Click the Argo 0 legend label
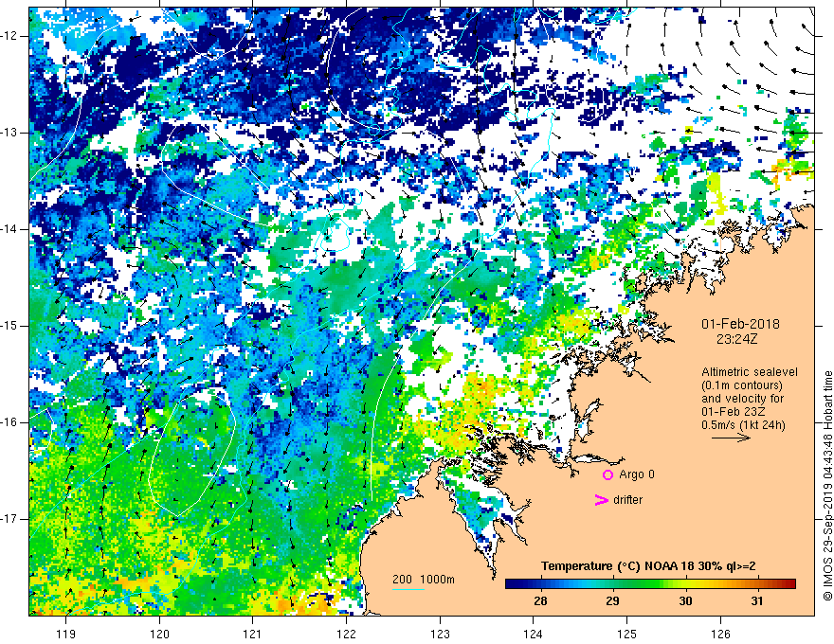 (x=637, y=474)
